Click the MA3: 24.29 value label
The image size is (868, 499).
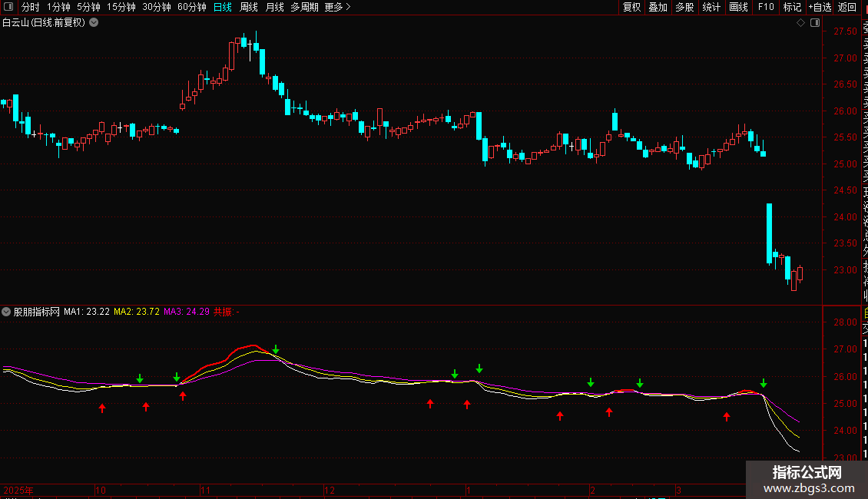pyautogui.click(x=187, y=312)
